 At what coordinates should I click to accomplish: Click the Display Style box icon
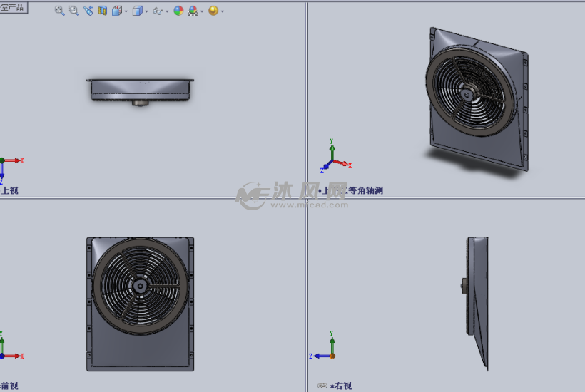[x=137, y=11]
